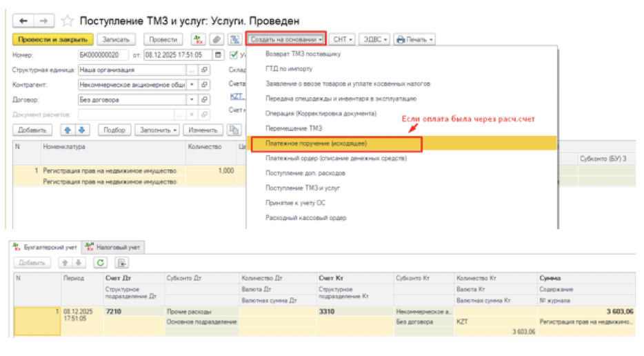This screenshot has width=644, height=356.
Task: Click the green refresh icon in postings
Action: point(101,263)
